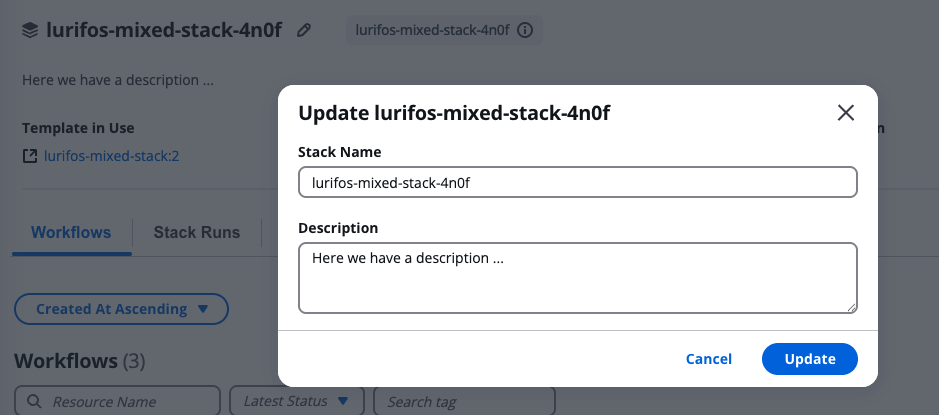Click the stack layers icon beside the title

31,30
